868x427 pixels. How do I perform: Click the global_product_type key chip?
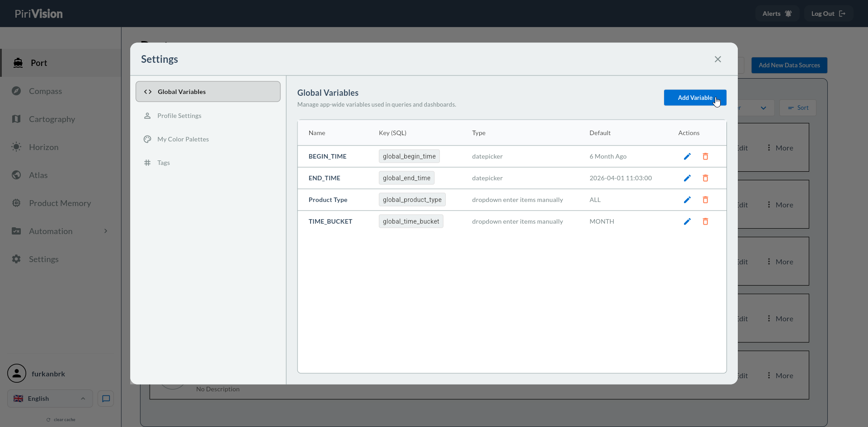412,200
